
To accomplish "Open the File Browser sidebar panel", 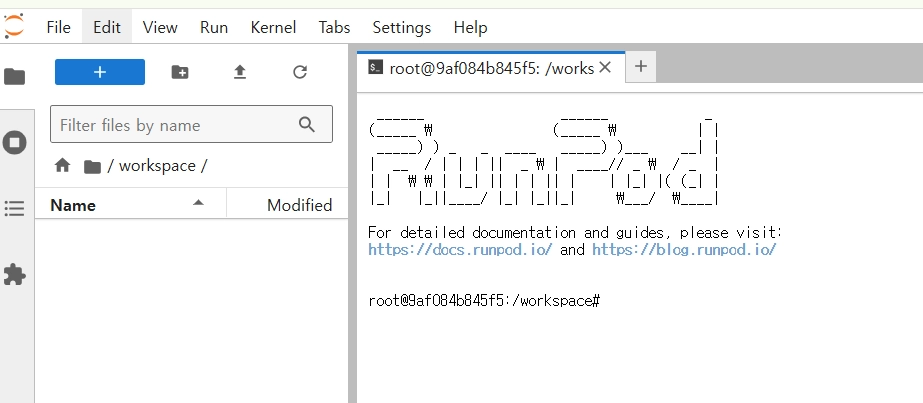I will click(15, 76).
